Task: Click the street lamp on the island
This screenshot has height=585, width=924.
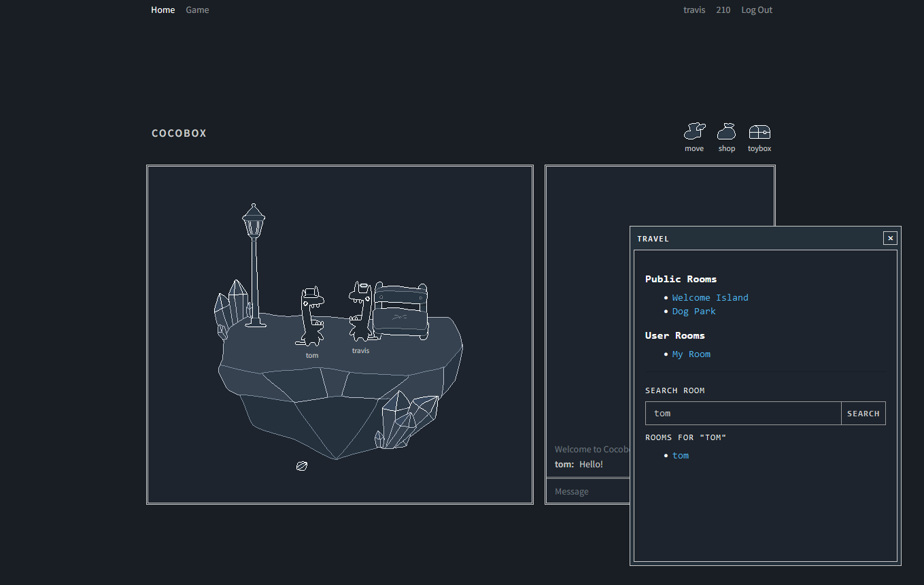Action: point(254,265)
